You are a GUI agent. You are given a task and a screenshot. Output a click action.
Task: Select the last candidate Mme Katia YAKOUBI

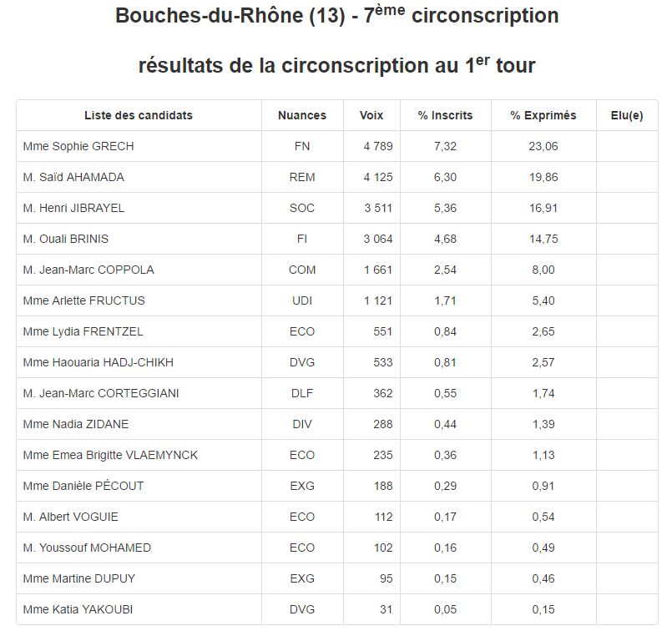pyautogui.click(x=78, y=609)
